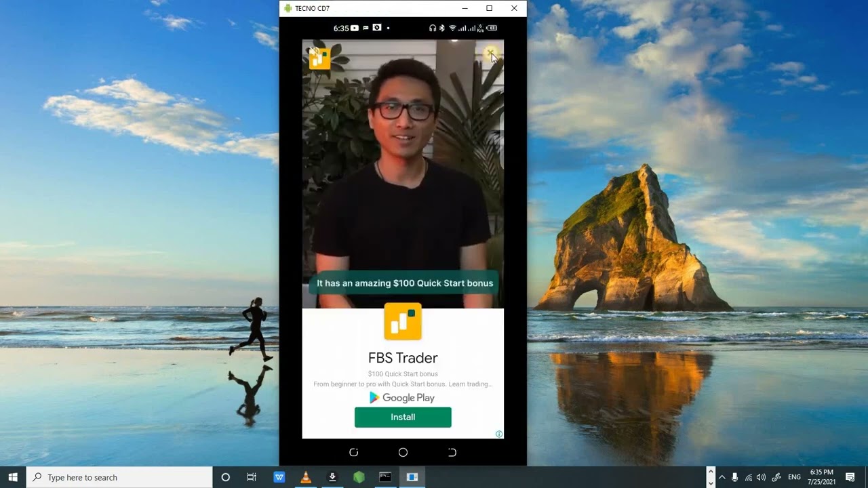Maximize the TECNO CD7 window
The image size is (868, 488).
click(489, 8)
